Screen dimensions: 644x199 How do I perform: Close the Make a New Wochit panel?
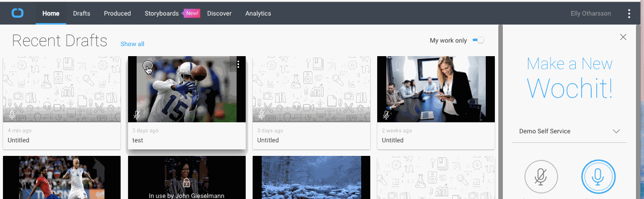[x=623, y=37]
